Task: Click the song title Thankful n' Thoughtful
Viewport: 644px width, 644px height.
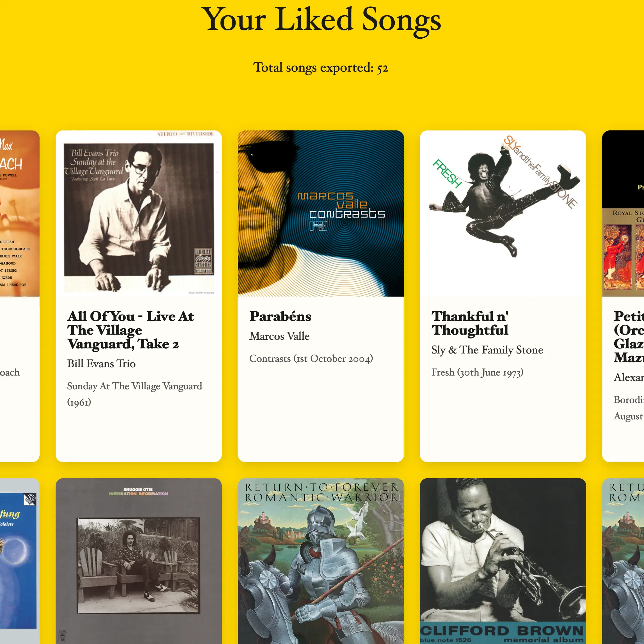Action: [470, 323]
